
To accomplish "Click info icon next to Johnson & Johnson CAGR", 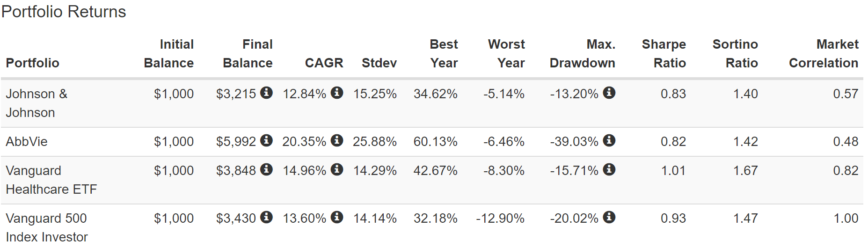I will coord(336,93).
